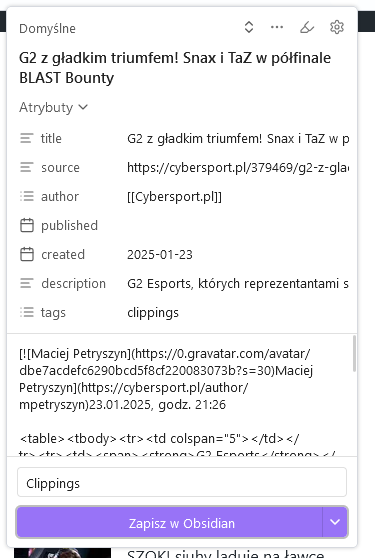Click the calendar icon beside created
375x558 pixels.
point(27,254)
